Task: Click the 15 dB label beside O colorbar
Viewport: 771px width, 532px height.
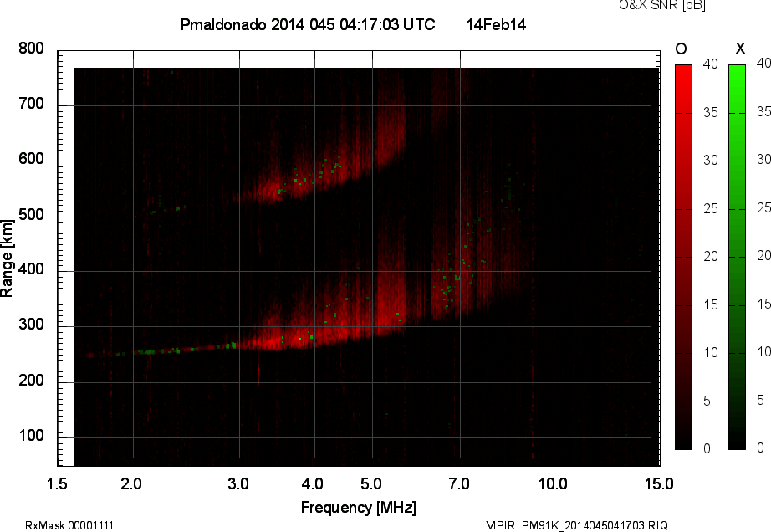Action: (710, 304)
